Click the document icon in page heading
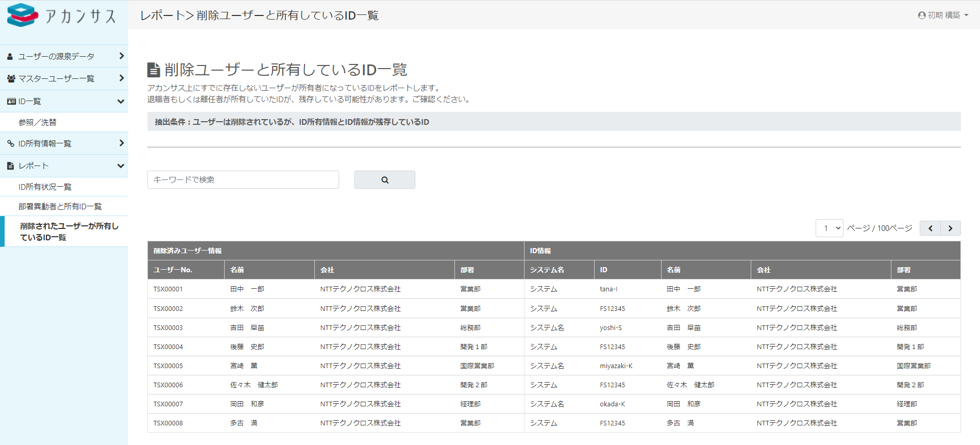 point(154,70)
